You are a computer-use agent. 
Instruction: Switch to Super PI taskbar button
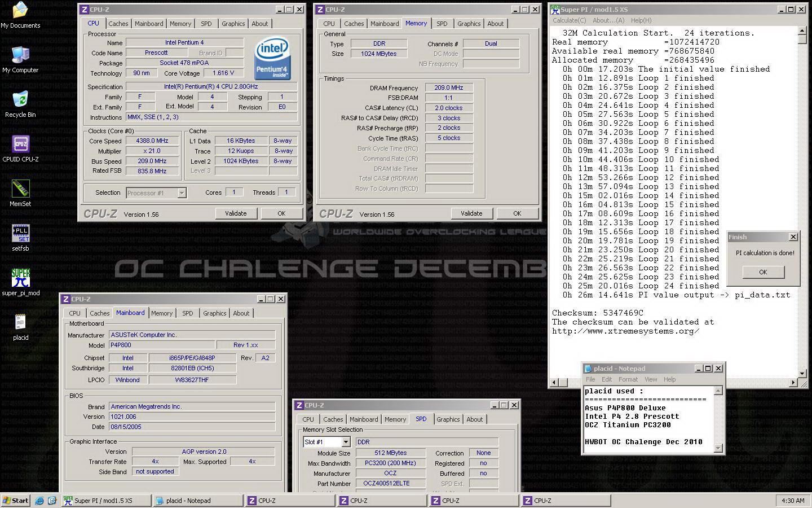point(105,501)
